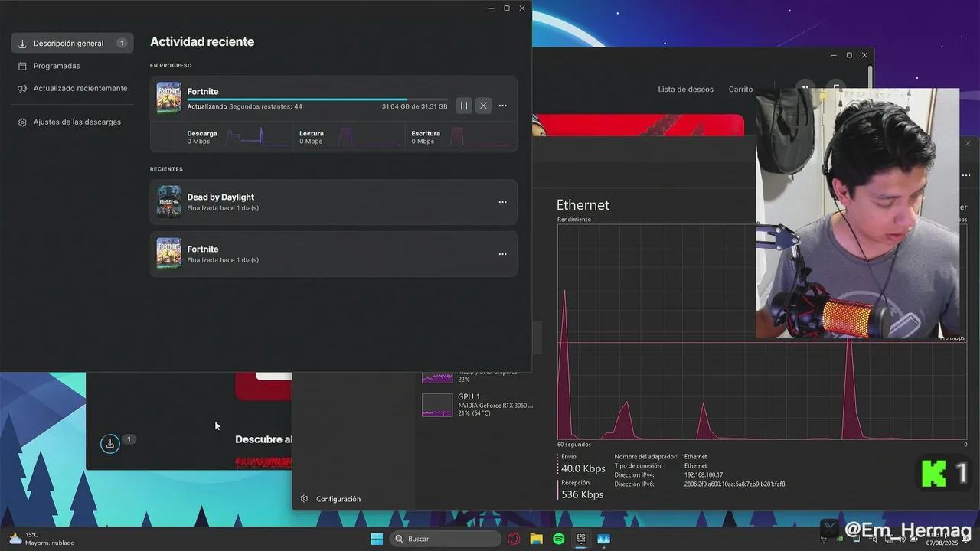
Task: Open Carrito in the Epic store window
Action: tap(740, 90)
